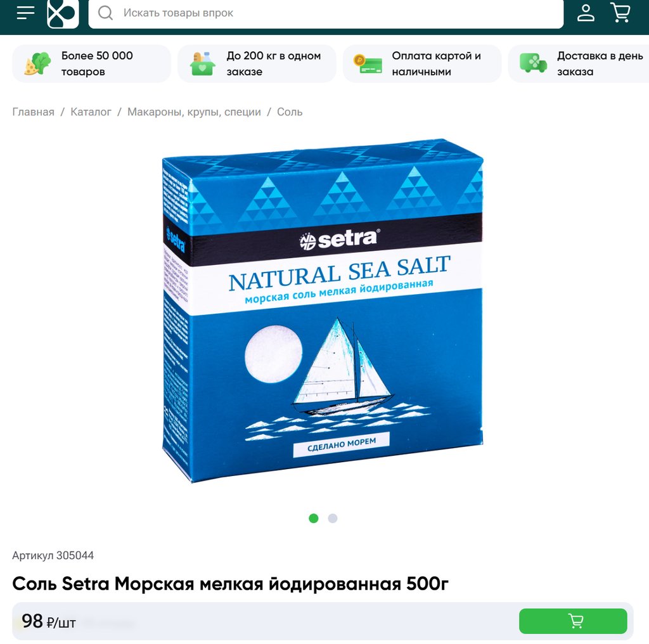Click the Более 50 000 товаров banner

pyautogui.click(x=91, y=63)
